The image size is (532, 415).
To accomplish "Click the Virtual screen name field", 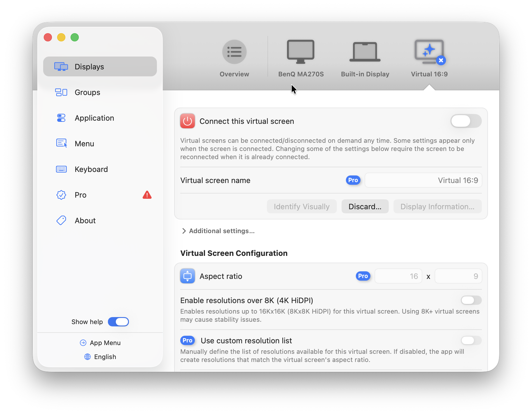I will pyautogui.click(x=423, y=180).
